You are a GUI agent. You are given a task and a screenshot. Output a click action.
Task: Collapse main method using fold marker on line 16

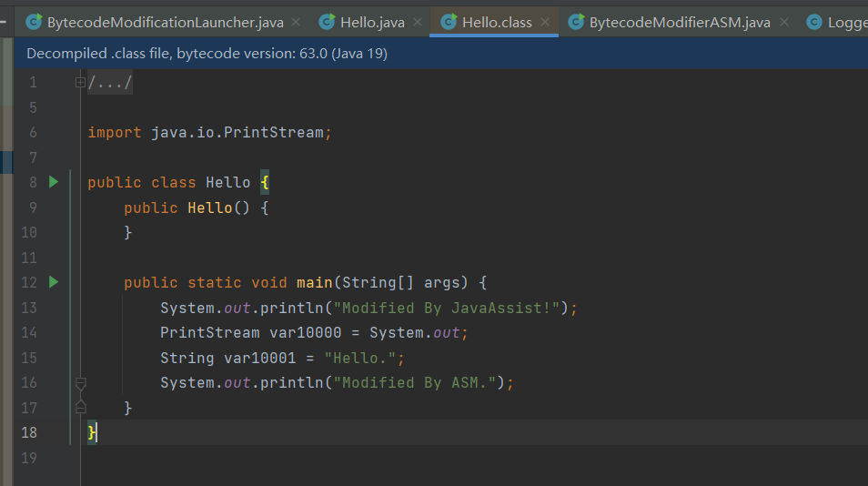[80, 383]
